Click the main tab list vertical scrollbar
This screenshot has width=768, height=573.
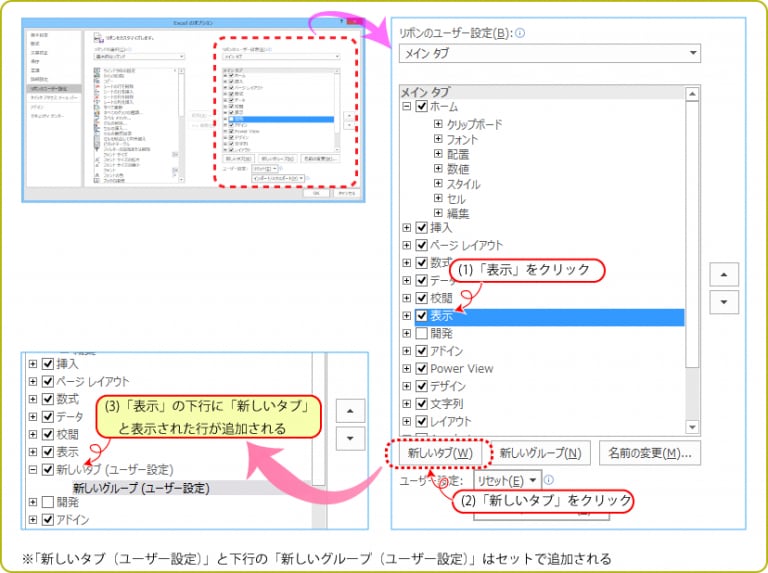click(x=692, y=250)
